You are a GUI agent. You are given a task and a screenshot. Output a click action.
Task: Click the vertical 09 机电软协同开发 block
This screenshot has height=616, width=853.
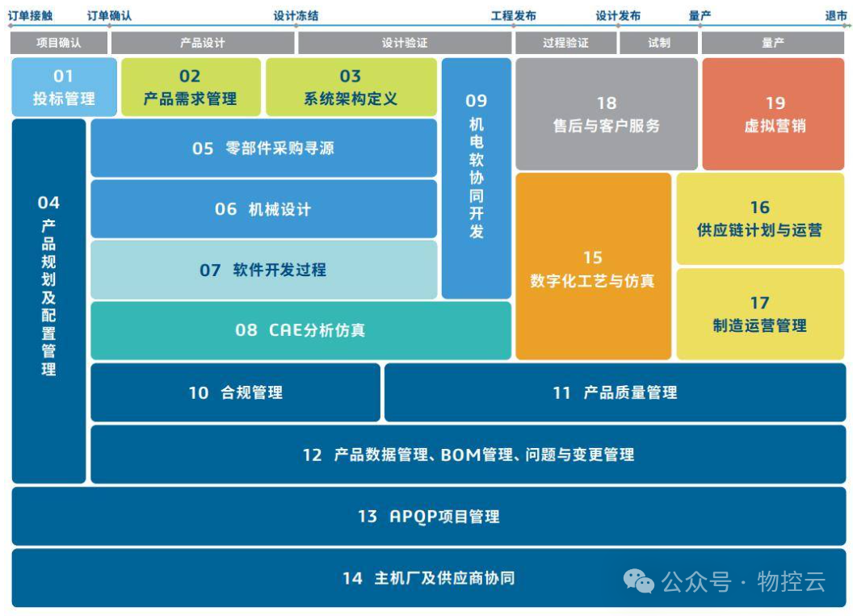tap(477, 178)
